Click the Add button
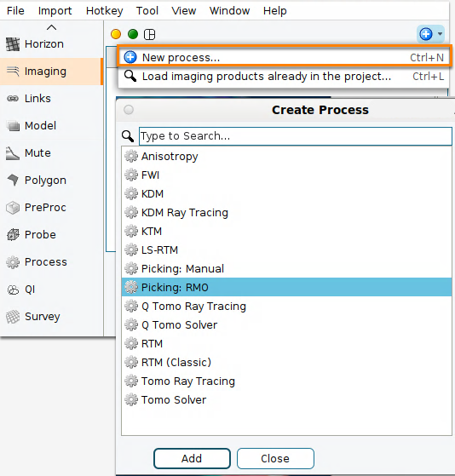 (x=192, y=458)
